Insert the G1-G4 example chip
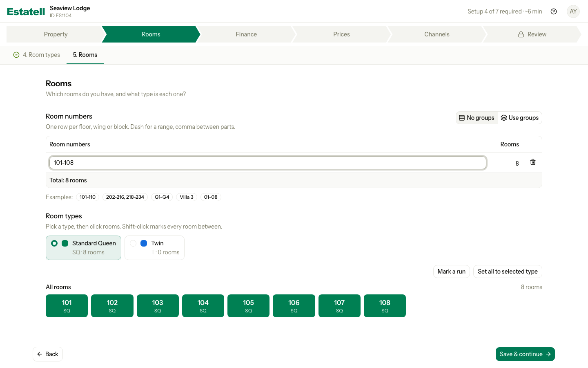588x368 pixels. [x=162, y=197]
